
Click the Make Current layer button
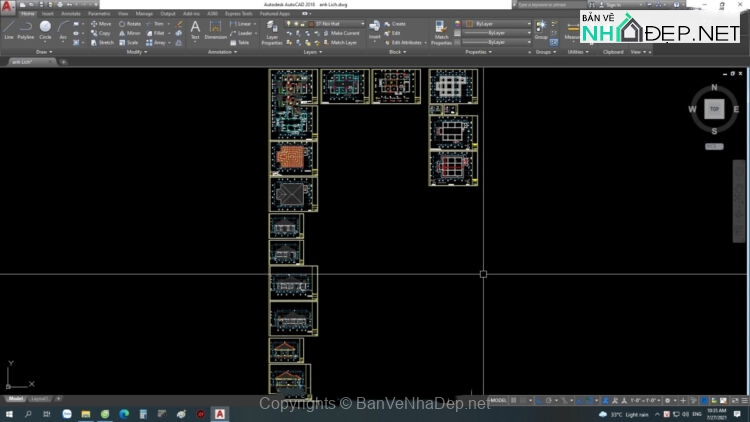346,33
